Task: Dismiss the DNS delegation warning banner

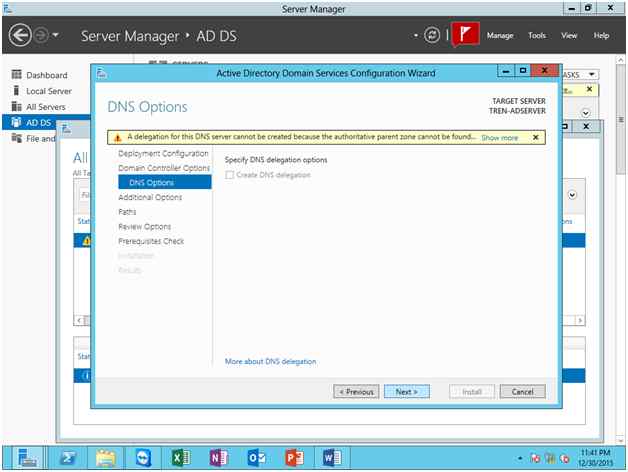Action: click(x=535, y=137)
